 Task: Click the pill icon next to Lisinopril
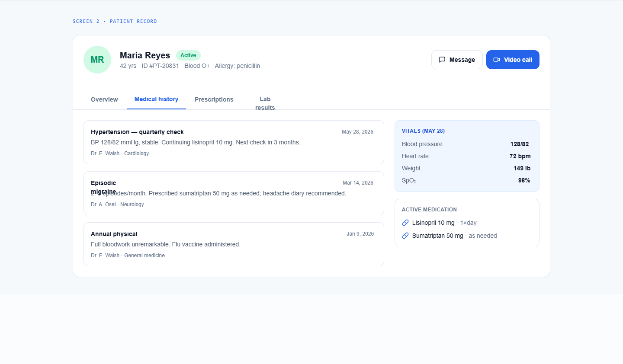tap(405, 223)
